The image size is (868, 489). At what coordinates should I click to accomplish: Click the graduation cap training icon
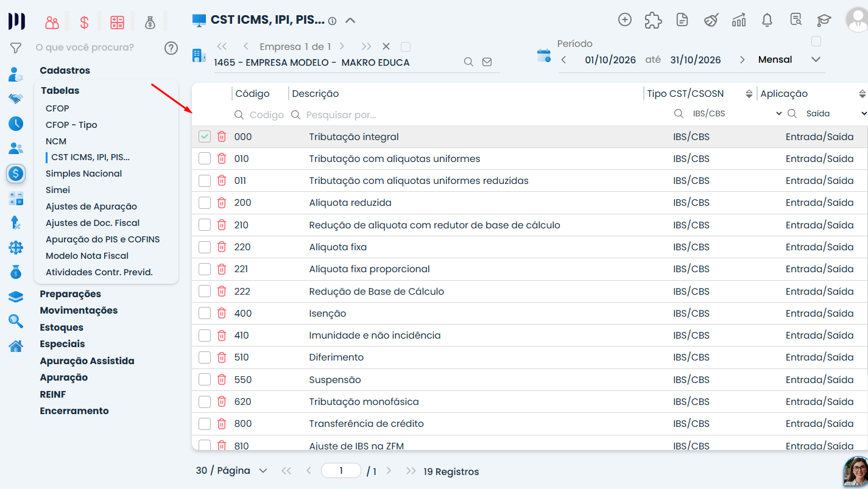824,20
